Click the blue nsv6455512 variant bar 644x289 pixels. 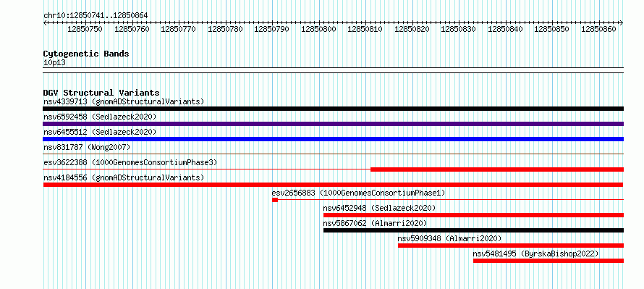pyautogui.click(x=334, y=139)
